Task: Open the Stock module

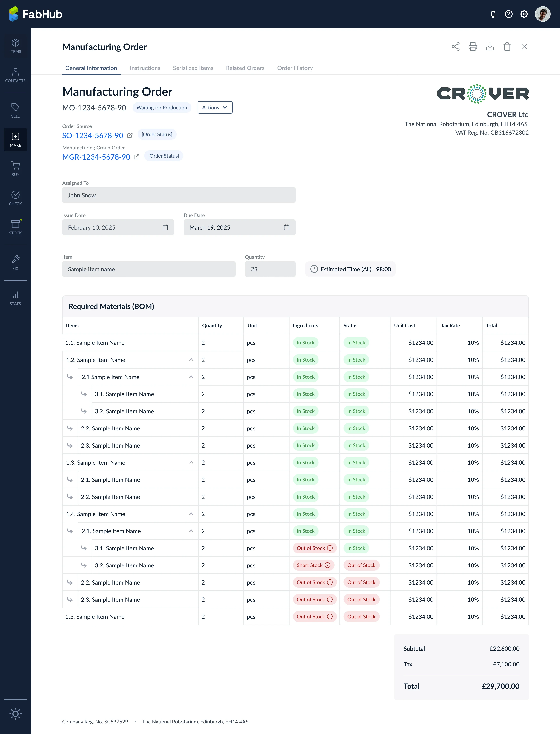Action: tap(15, 227)
